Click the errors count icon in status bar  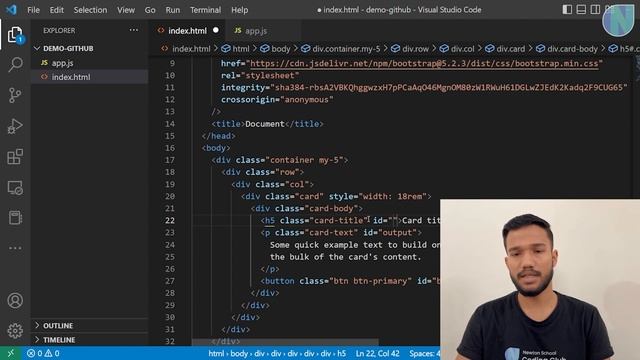31,353
